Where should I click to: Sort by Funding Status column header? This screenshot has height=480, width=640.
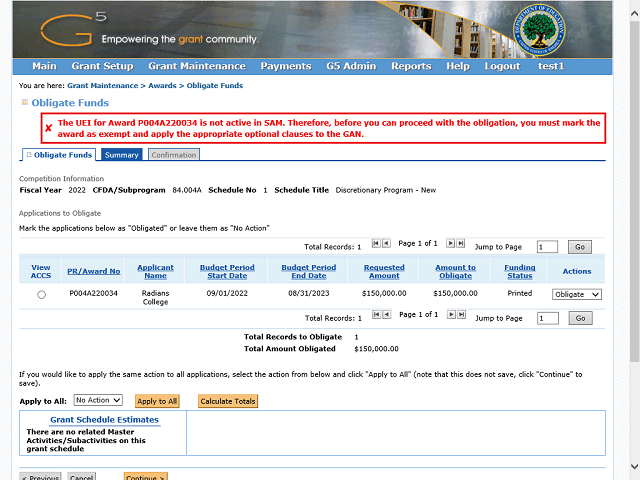pos(520,271)
